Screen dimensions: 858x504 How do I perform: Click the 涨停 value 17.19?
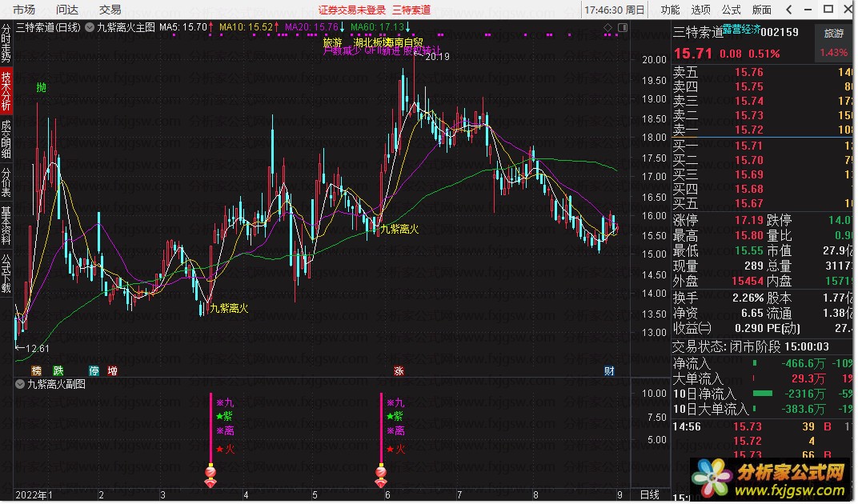pos(748,220)
